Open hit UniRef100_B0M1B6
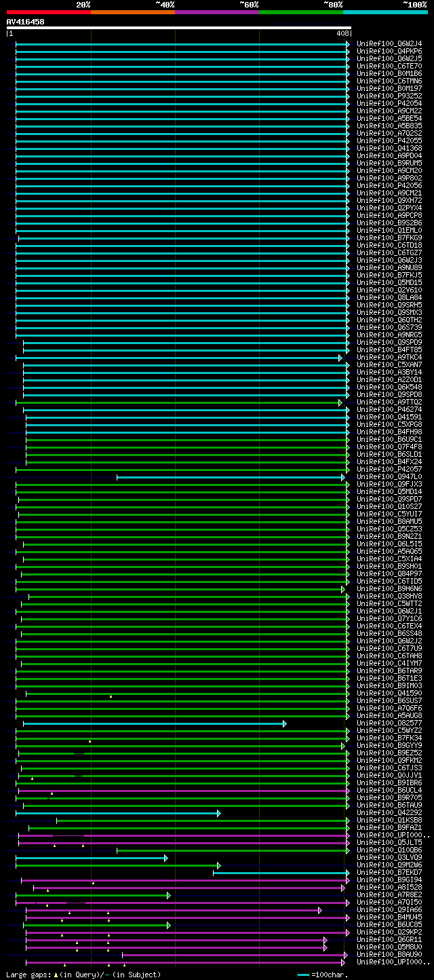Image resolution: width=434 pixels, height=980 pixels. click(389, 74)
